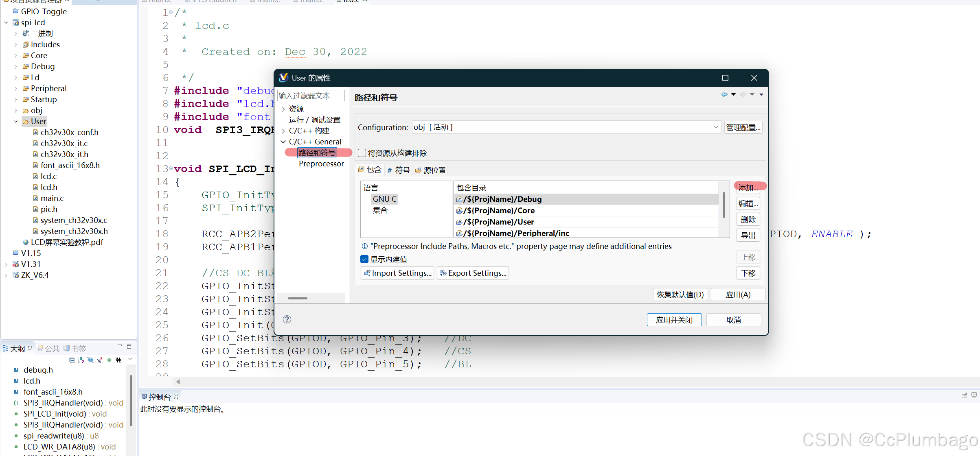The height and width of the screenshot is (456, 980).
Task: Uncheck the 显示内建值 checkbox
Action: click(364, 259)
